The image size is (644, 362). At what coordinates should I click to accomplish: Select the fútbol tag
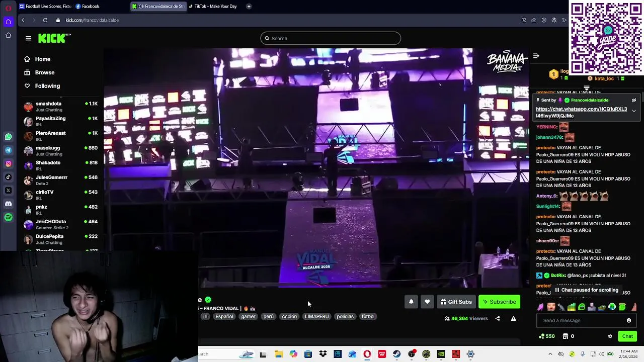(x=368, y=317)
